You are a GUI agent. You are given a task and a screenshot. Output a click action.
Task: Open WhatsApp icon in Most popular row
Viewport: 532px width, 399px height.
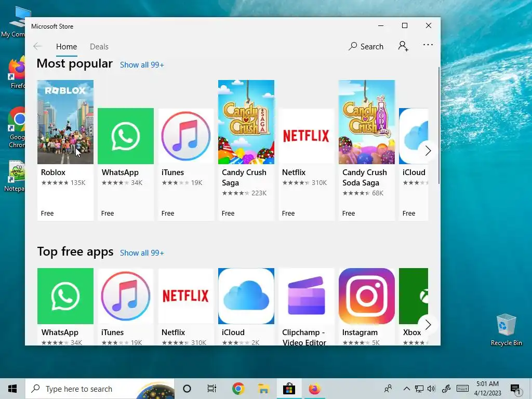tap(126, 136)
